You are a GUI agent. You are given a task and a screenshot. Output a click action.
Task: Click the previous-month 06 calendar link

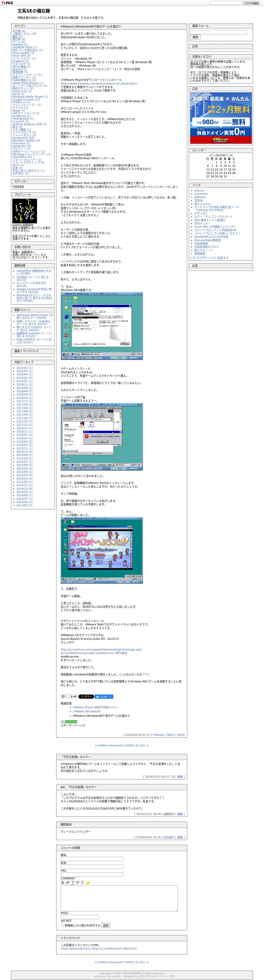tap(211, 155)
